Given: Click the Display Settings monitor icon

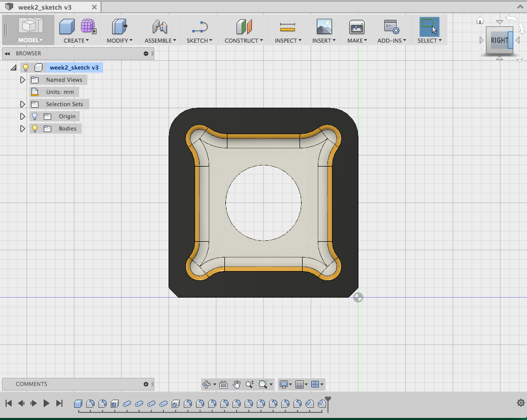Looking at the screenshot, I should tap(284, 384).
